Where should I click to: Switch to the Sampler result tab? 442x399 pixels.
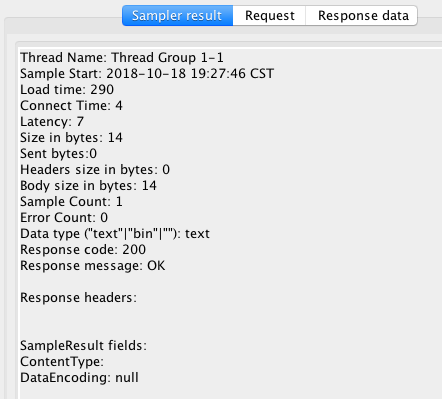coord(177,16)
